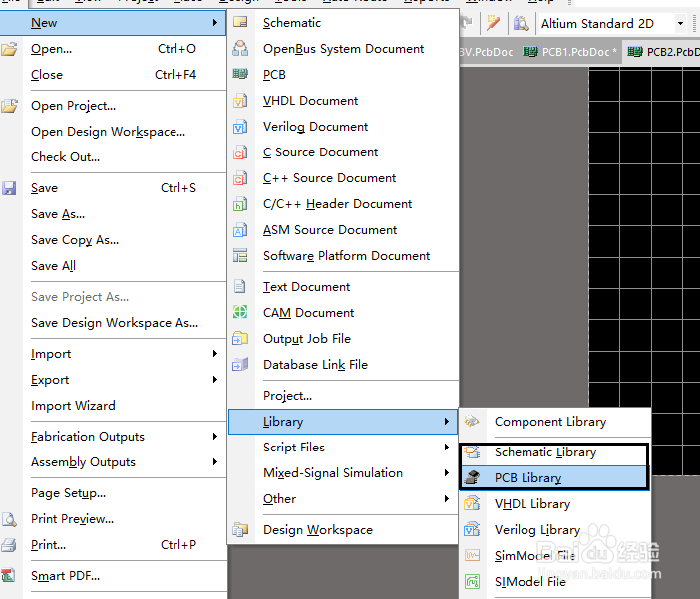The image size is (700, 599).
Task: Expand the Fabrication Outputs submenu
Action: click(215, 437)
